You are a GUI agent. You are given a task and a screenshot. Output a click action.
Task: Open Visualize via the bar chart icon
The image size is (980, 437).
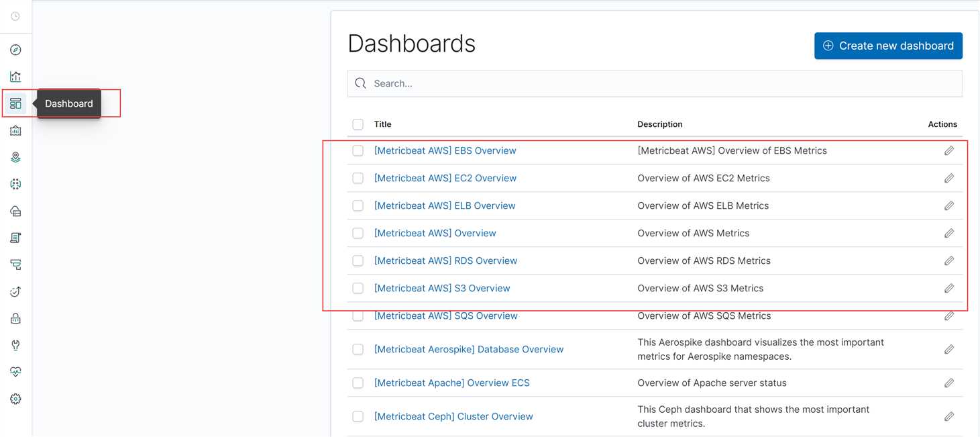click(15, 77)
